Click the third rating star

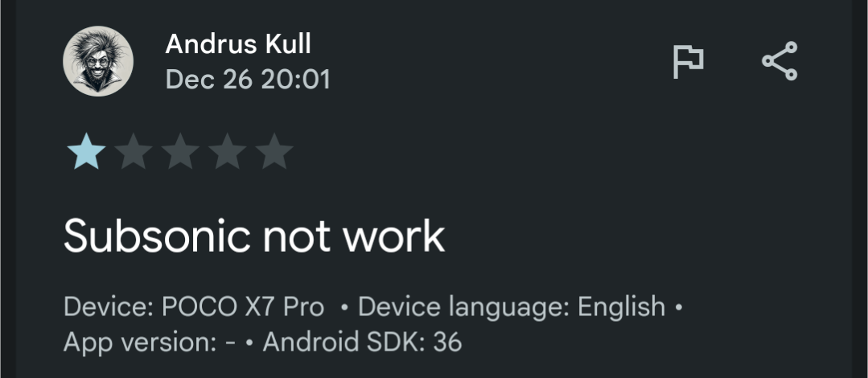pos(180,152)
